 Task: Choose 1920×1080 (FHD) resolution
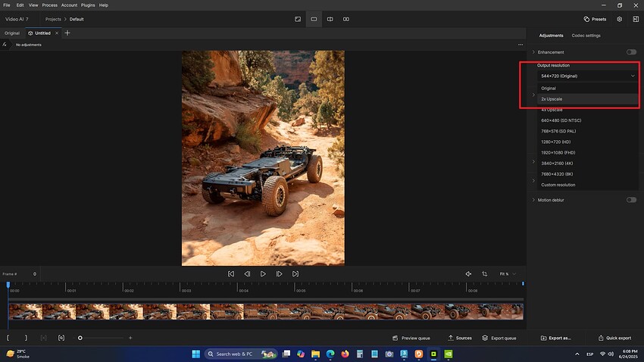pos(588,152)
